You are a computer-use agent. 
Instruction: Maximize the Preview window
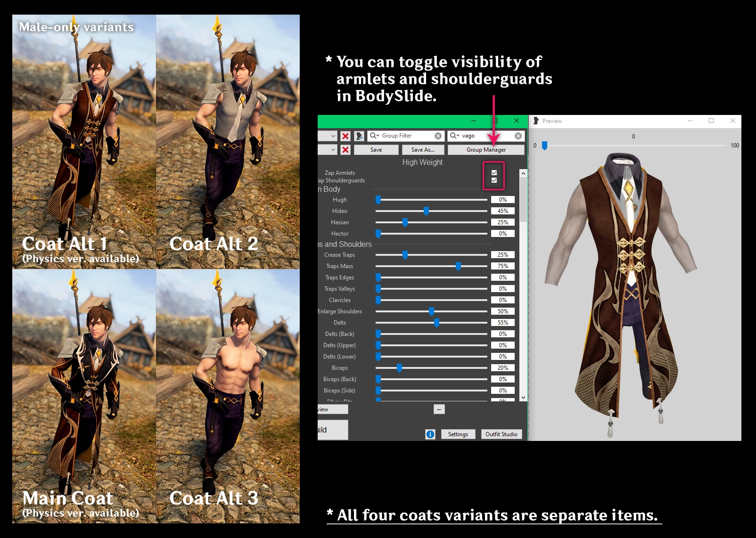click(711, 121)
